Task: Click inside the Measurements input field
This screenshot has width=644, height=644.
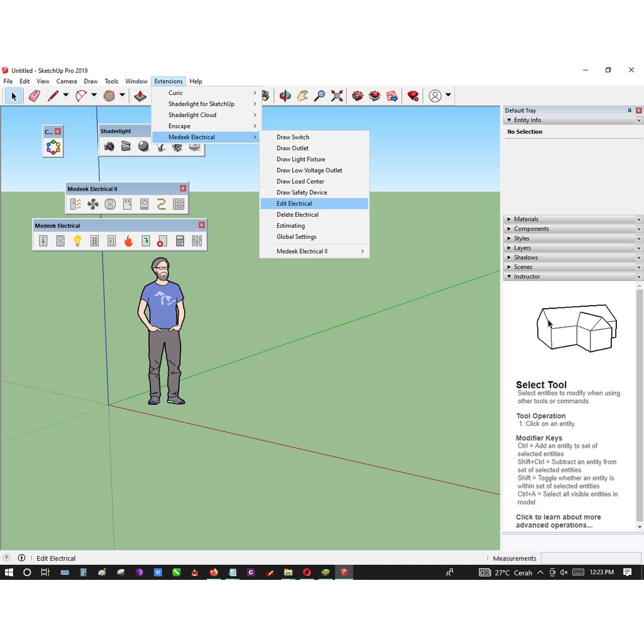Action: click(591, 558)
